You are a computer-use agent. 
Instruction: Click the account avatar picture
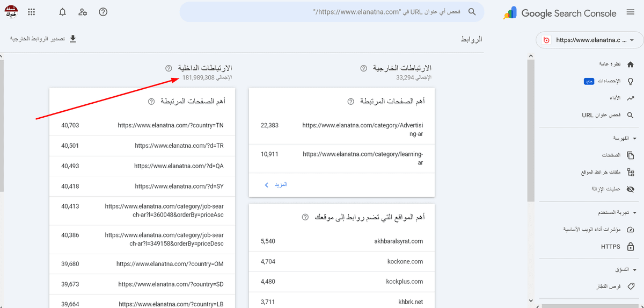click(x=11, y=12)
